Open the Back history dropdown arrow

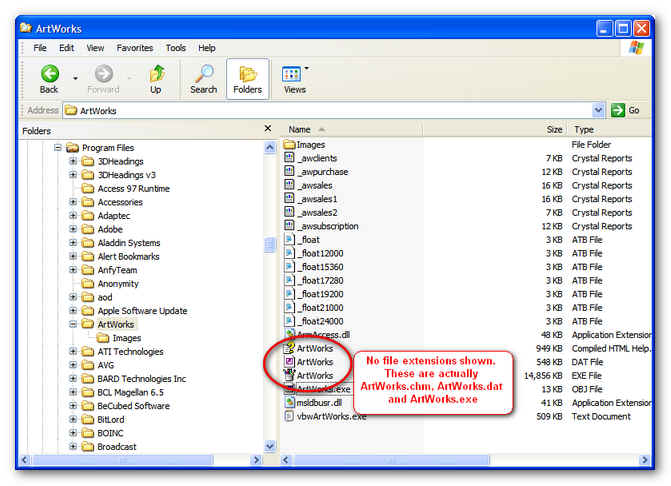(75, 79)
